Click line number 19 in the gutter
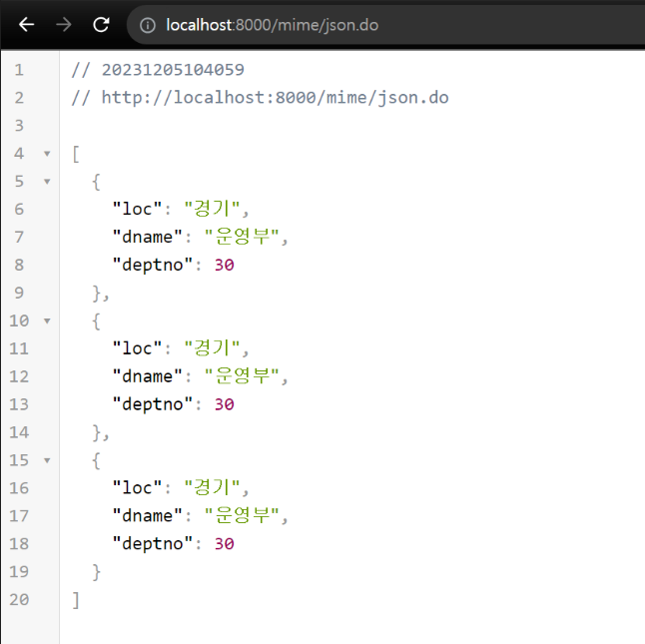Image resolution: width=645 pixels, height=644 pixels. point(19,572)
